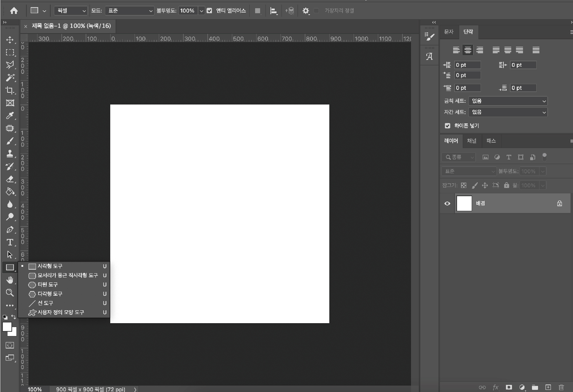Switch to the Paths tab

491,141
